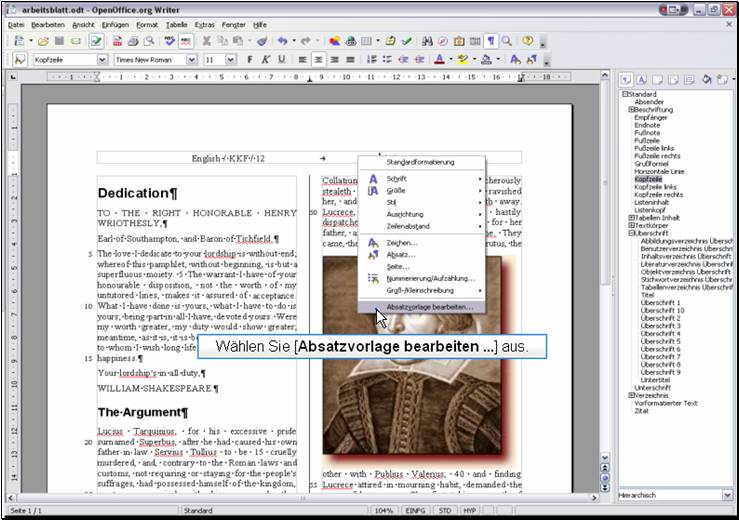Toggle nonprinting characters pilcrow button
This screenshot has width=739, height=520.
(491, 41)
